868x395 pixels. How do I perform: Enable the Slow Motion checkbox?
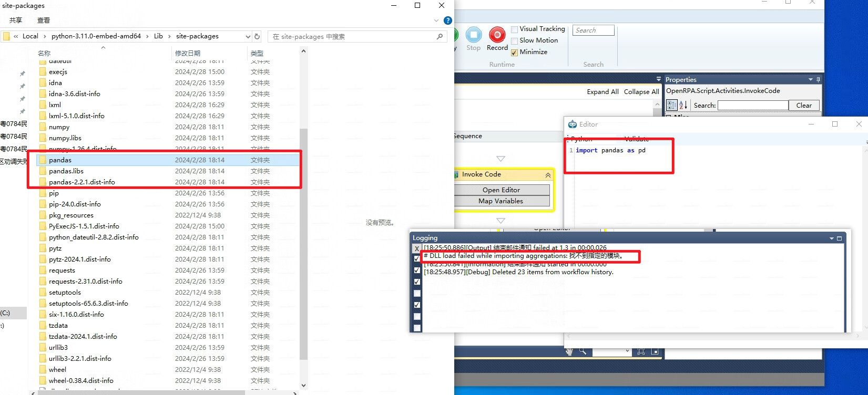515,41
